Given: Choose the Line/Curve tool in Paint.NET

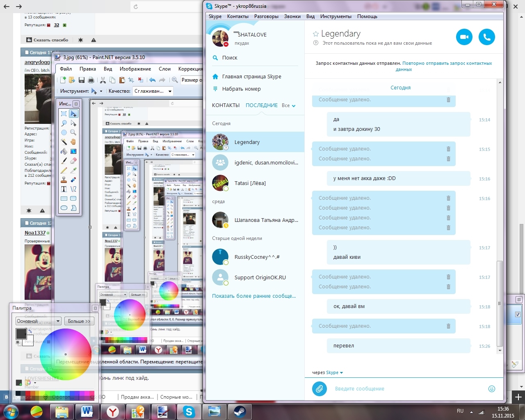Looking at the screenshot, I should coord(73,189).
